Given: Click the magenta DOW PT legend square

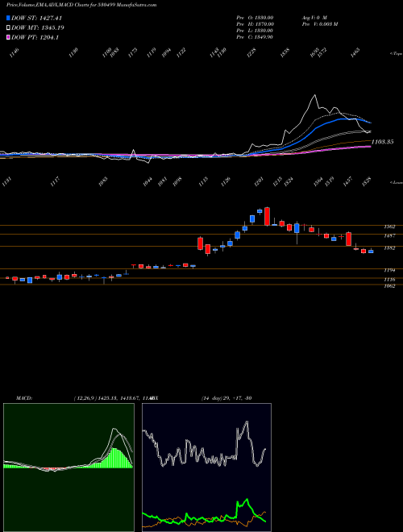Looking at the screenshot, I should click(x=8, y=37).
